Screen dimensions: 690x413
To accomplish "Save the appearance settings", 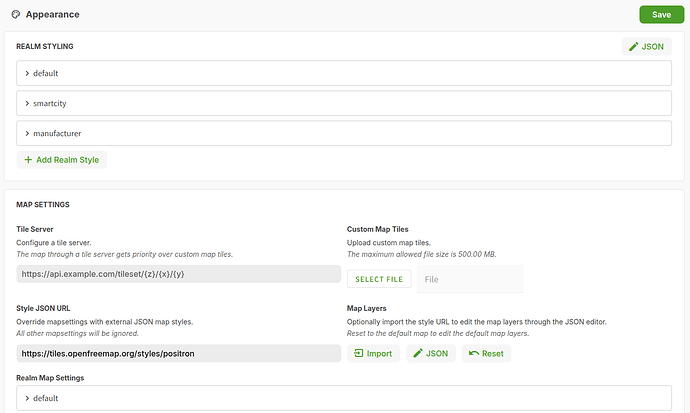I will click(x=661, y=15).
